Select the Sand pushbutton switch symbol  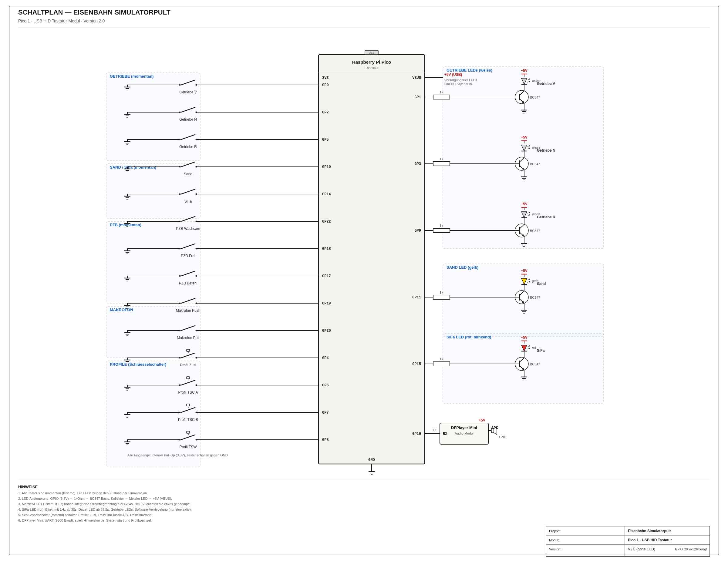188,165
